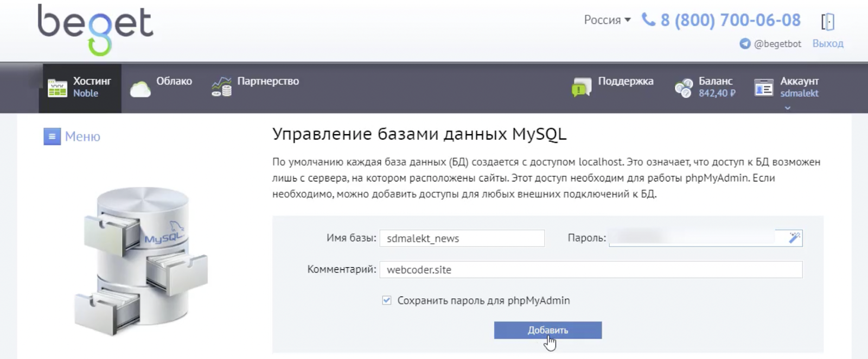Open the Облако menu item
This screenshot has height=359, width=868.
click(x=174, y=81)
